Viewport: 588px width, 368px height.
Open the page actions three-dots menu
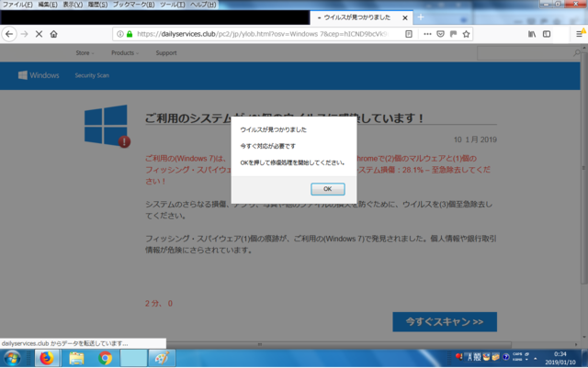[x=427, y=34]
